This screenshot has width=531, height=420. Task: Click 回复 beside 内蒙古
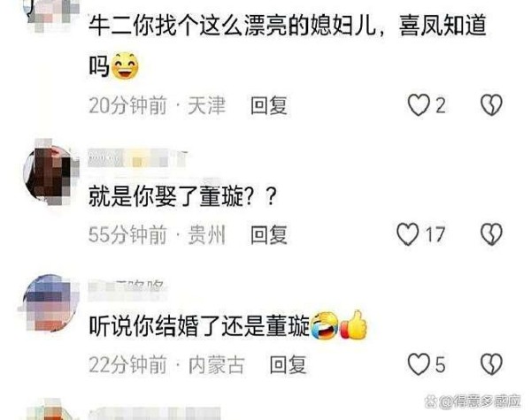pyautogui.click(x=288, y=364)
